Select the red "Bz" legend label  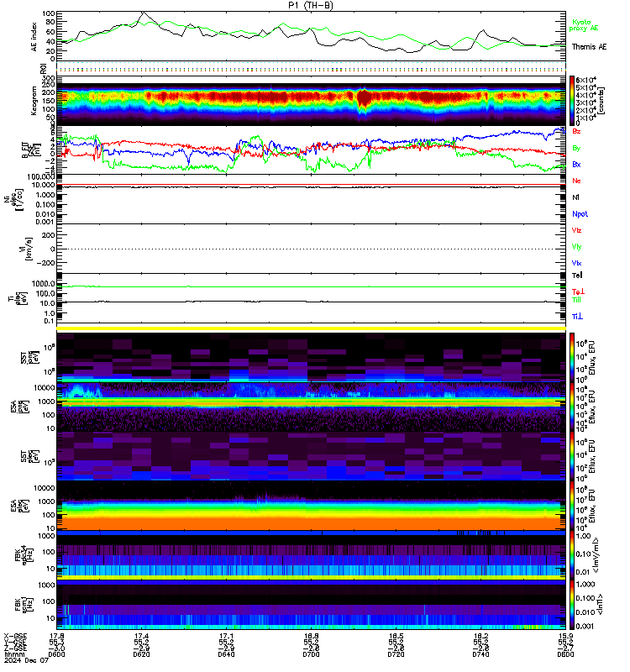pyautogui.click(x=576, y=131)
